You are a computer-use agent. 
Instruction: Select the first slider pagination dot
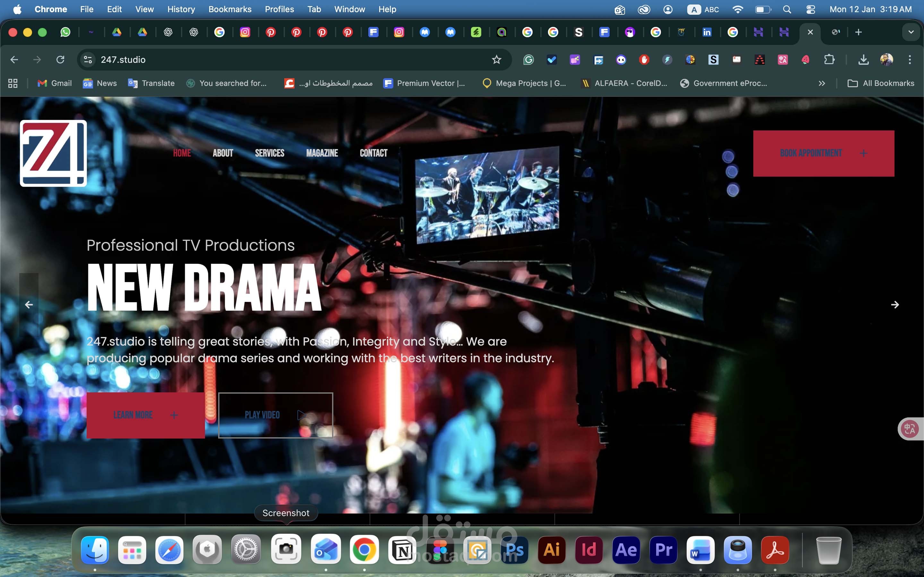click(728, 156)
